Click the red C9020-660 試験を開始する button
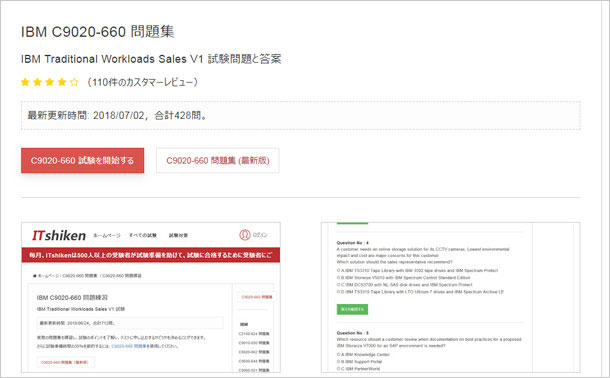The width and height of the screenshot is (610, 378). pyautogui.click(x=82, y=160)
